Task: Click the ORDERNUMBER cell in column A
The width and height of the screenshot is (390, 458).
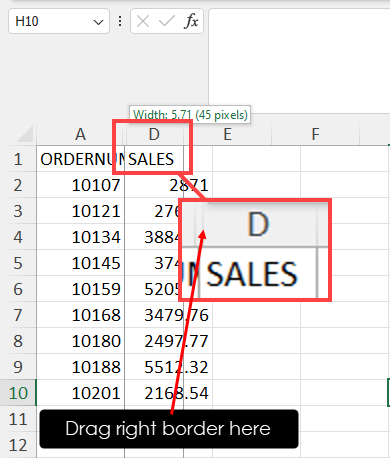Action: tap(80, 159)
